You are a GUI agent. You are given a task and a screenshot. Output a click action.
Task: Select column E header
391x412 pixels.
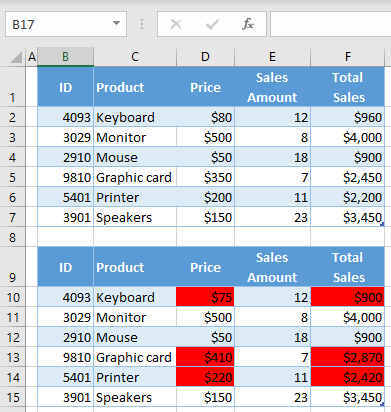coord(272,57)
